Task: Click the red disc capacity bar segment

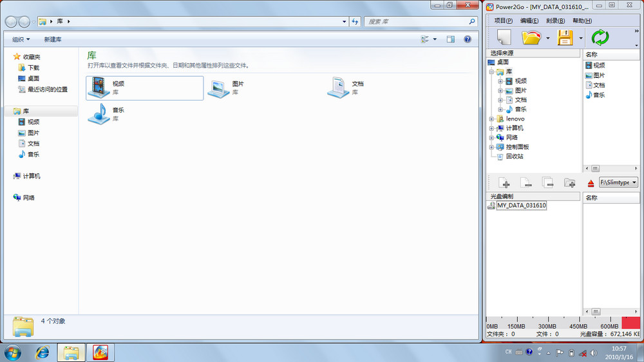Action: [630, 323]
